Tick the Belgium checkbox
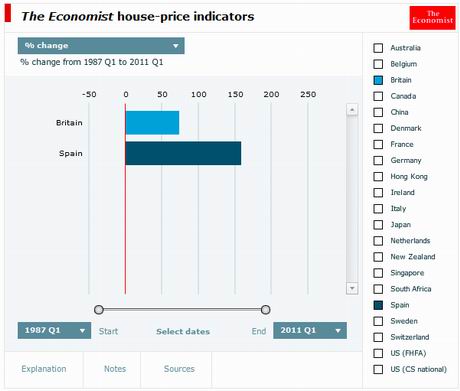This screenshot has height=391, width=460. pyautogui.click(x=378, y=64)
